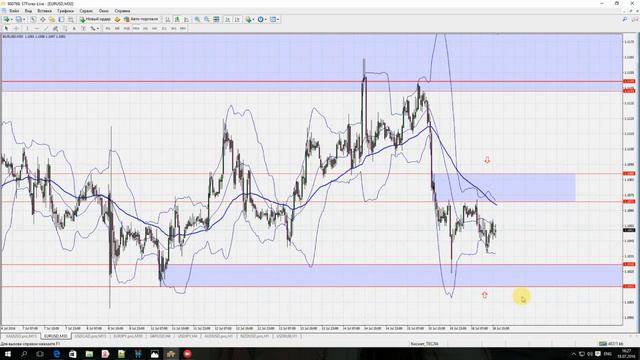Select the Fibonacci retracement tool
Viewport: 640px width, 360px height.
pyautogui.click(x=64, y=29)
